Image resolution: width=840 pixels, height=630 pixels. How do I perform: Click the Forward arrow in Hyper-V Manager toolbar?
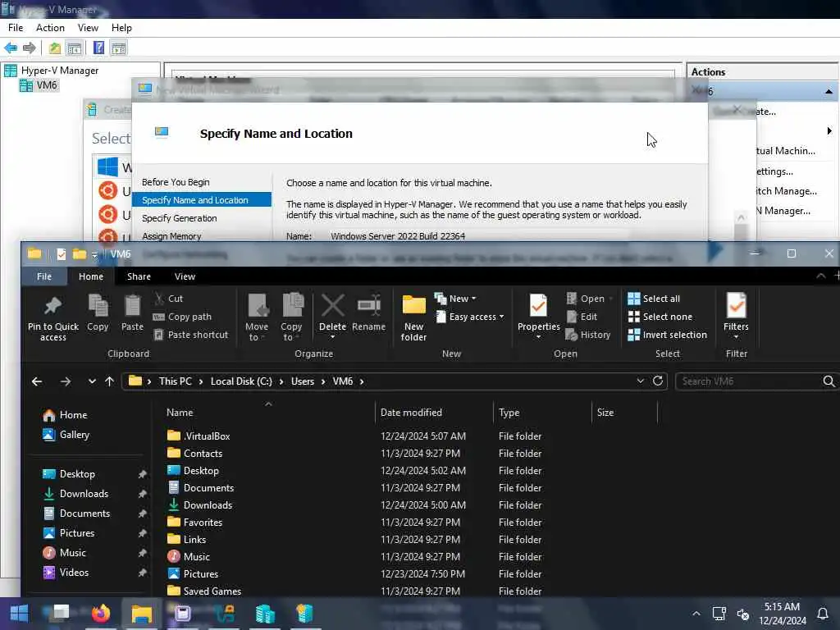29,48
